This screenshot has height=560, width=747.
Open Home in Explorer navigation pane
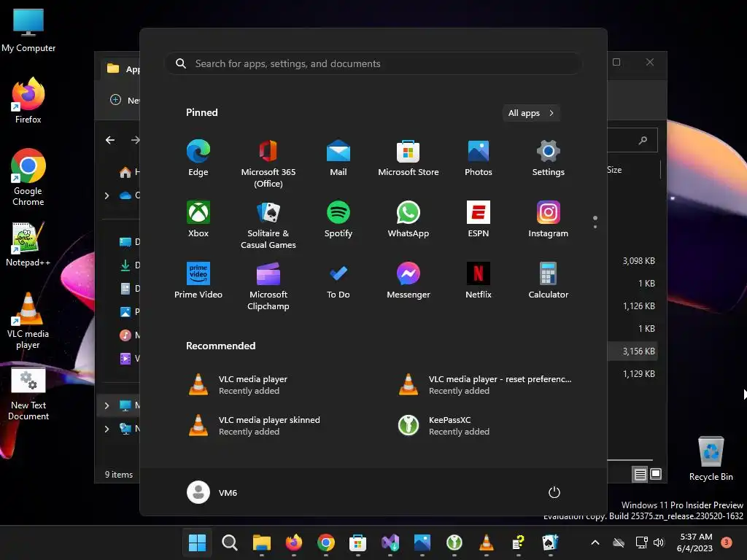(x=129, y=172)
